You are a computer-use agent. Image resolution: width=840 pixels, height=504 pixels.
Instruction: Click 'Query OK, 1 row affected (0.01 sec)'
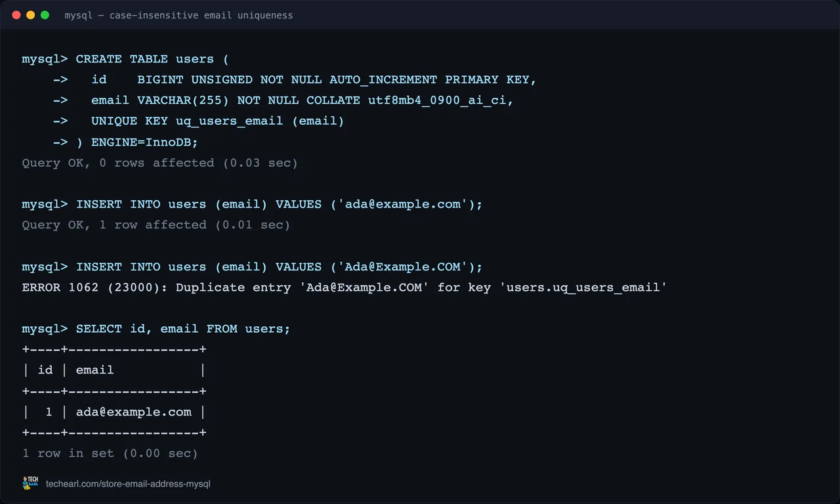[x=156, y=225]
